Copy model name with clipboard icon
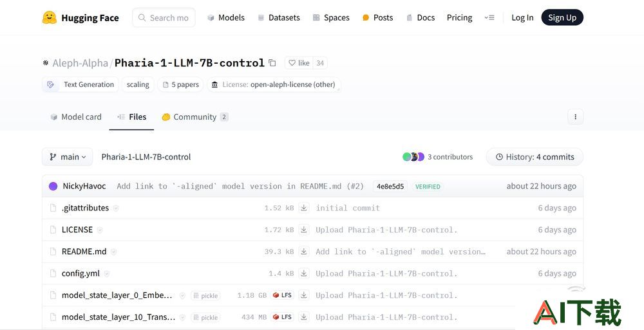The width and height of the screenshot is (644, 330). 272,63
